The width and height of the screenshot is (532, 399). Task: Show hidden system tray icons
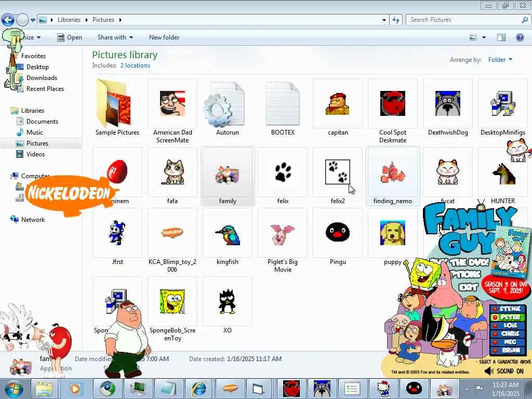(x=467, y=389)
